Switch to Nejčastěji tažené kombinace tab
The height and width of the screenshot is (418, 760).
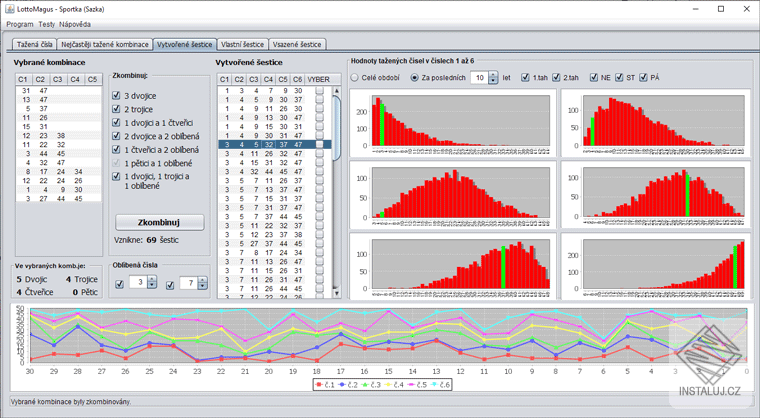pos(105,44)
